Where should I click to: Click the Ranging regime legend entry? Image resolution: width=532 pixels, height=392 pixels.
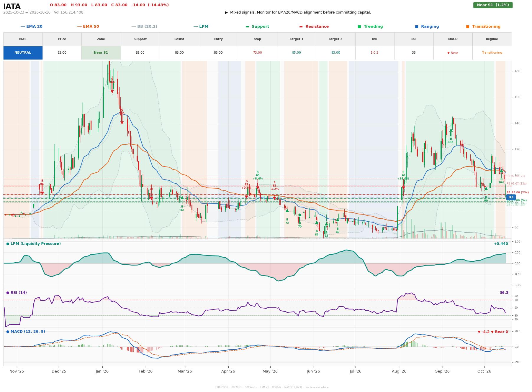(427, 27)
